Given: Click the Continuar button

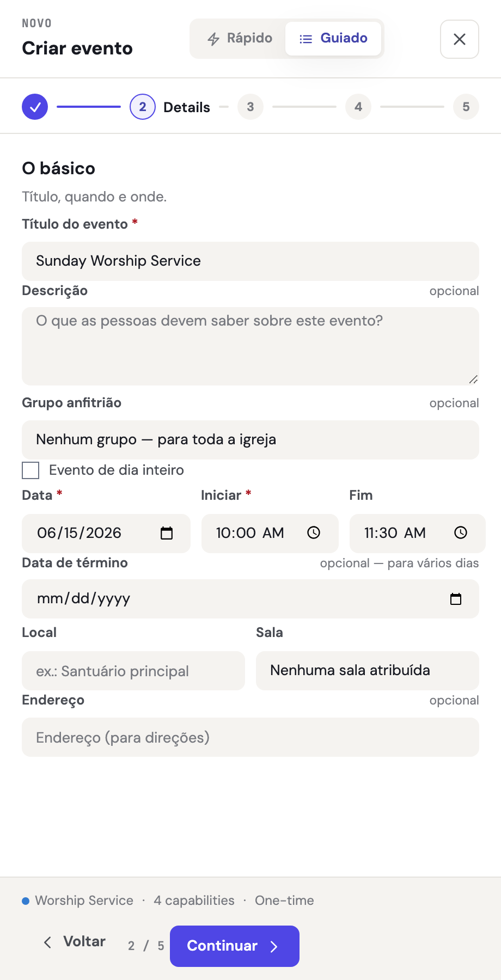Looking at the screenshot, I should (235, 946).
